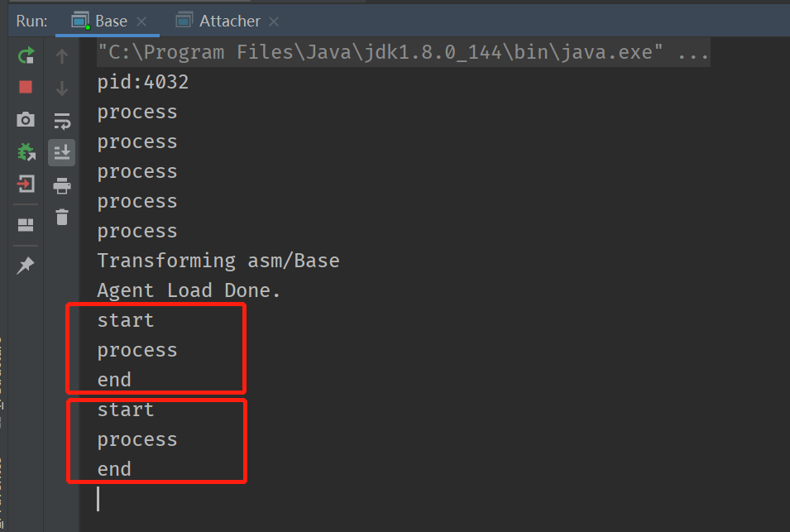
Task: Stop the running Base process
Action: pyautogui.click(x=26, y=87)
